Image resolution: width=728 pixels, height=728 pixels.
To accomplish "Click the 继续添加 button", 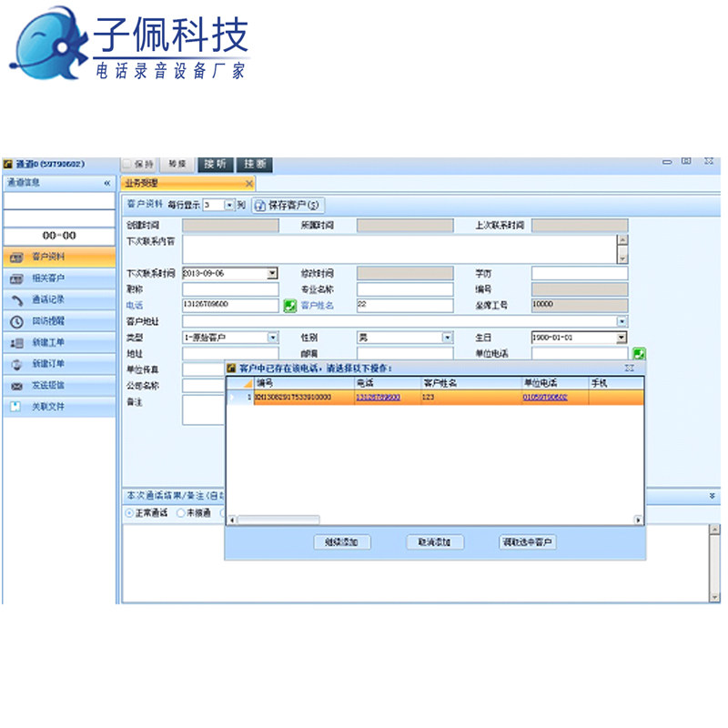I will [341, 542].
